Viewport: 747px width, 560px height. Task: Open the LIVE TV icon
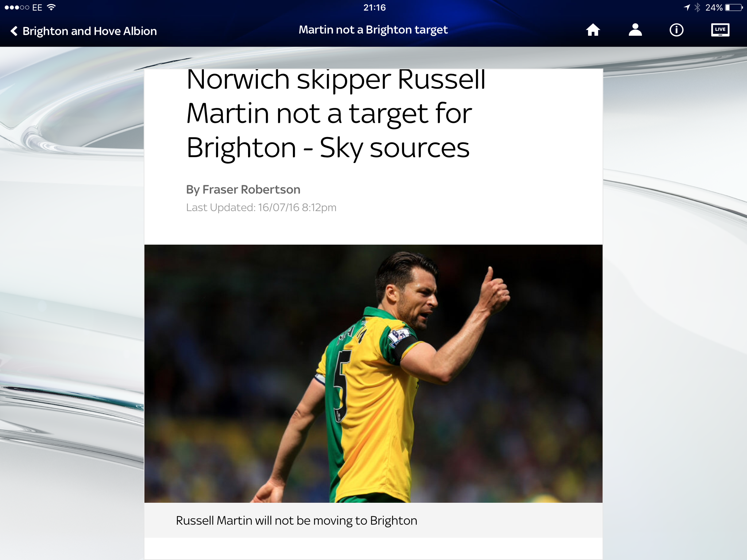(720, 30)
